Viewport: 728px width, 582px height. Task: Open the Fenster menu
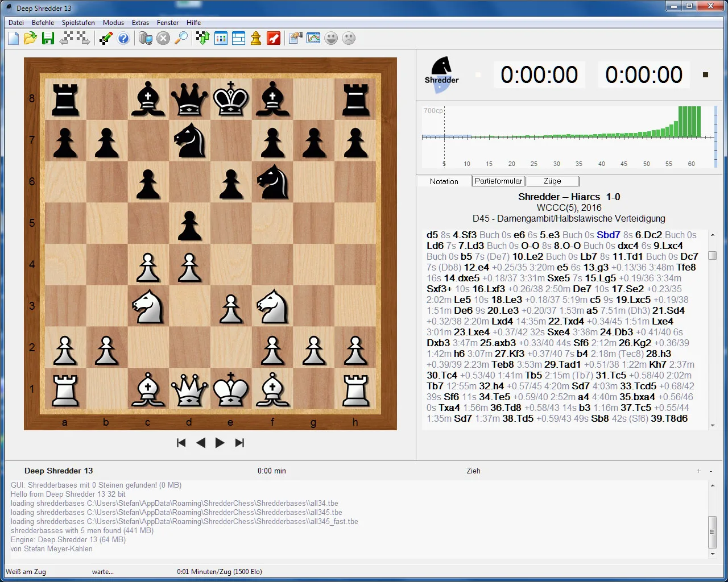click(x=168, y=23)
